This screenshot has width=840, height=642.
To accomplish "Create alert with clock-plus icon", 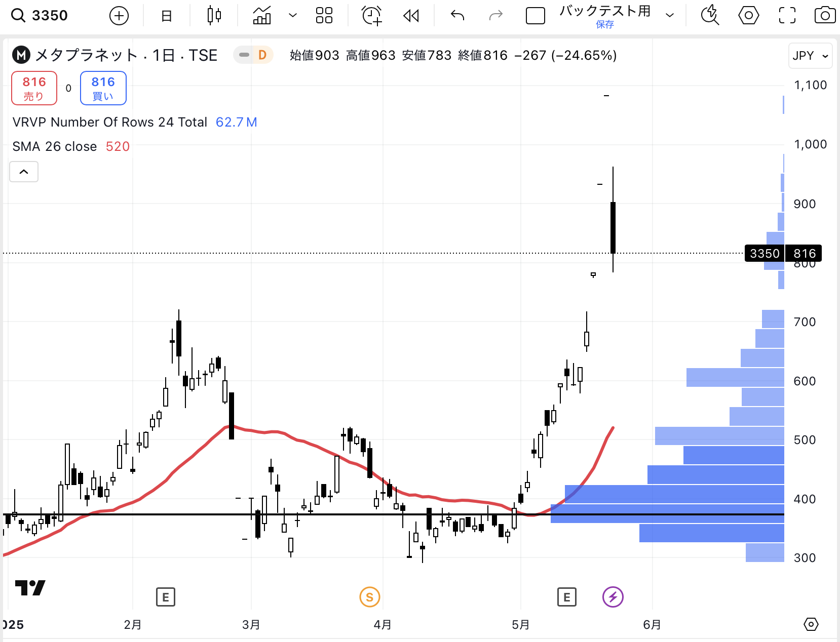I will click(x=372, y=16).
